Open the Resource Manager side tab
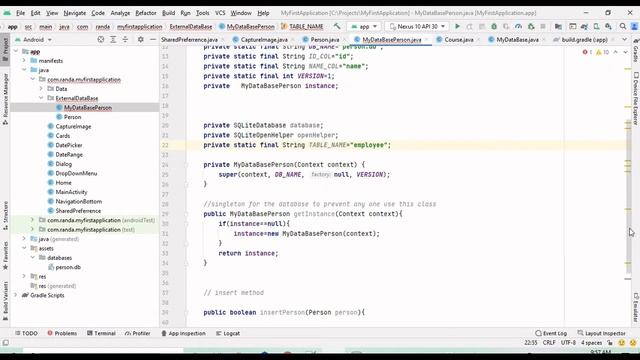 pos(5,99)
